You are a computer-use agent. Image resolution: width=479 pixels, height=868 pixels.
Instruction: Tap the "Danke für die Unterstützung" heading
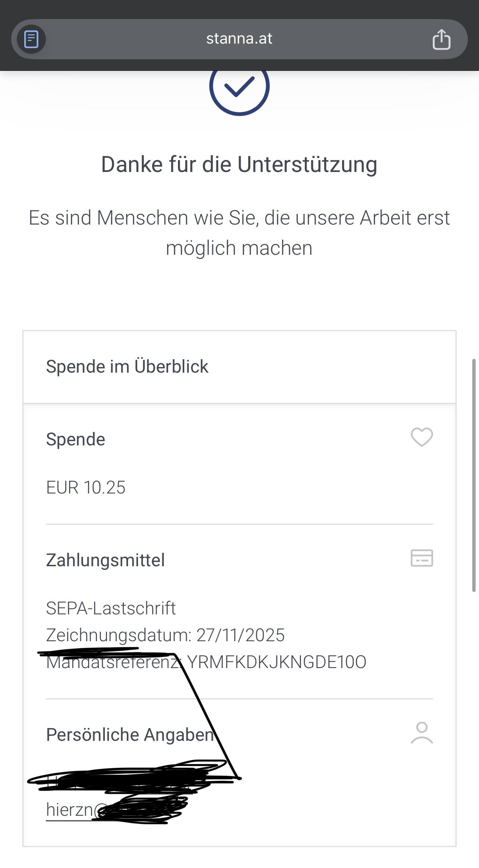click(239, 164)
